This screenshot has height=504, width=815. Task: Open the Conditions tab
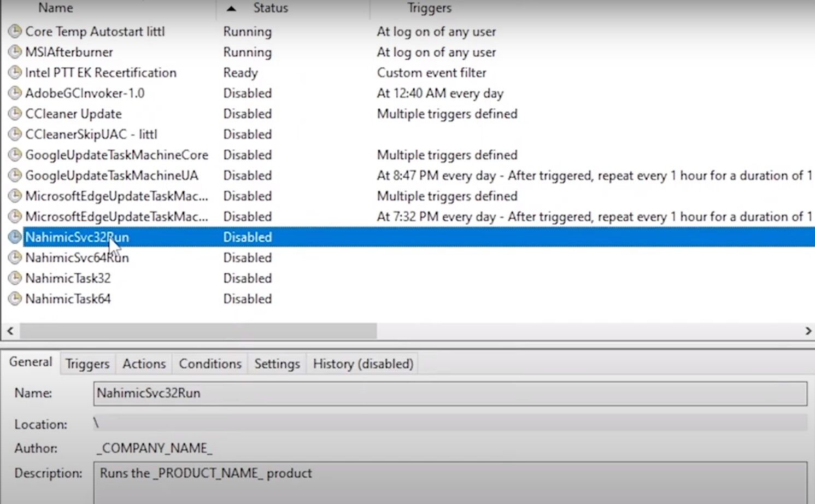coord(210,364)
